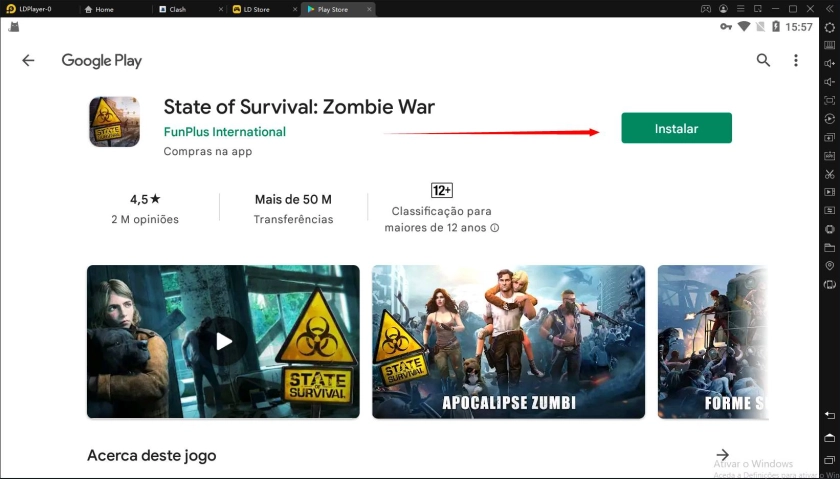Click the VPN key status icon

point(726,26)
